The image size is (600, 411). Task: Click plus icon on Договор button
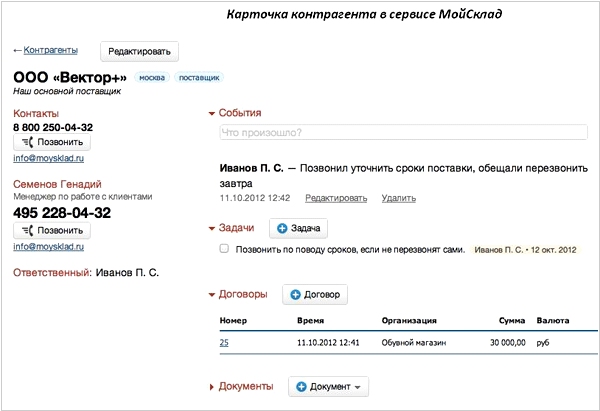coord(295,295)
